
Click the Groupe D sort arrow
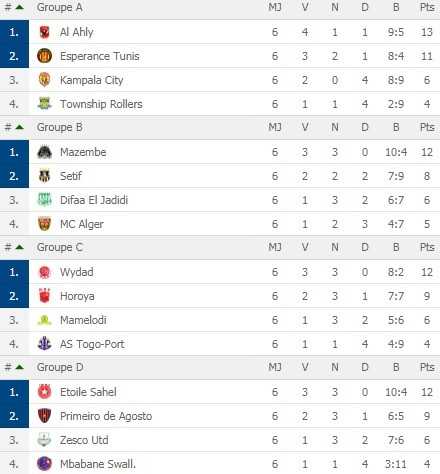click(x=19, y=367)
